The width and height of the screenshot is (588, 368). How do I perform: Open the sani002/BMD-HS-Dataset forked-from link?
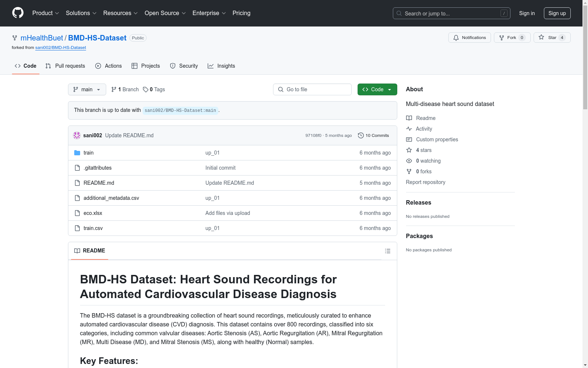click(x=60, y=47)
